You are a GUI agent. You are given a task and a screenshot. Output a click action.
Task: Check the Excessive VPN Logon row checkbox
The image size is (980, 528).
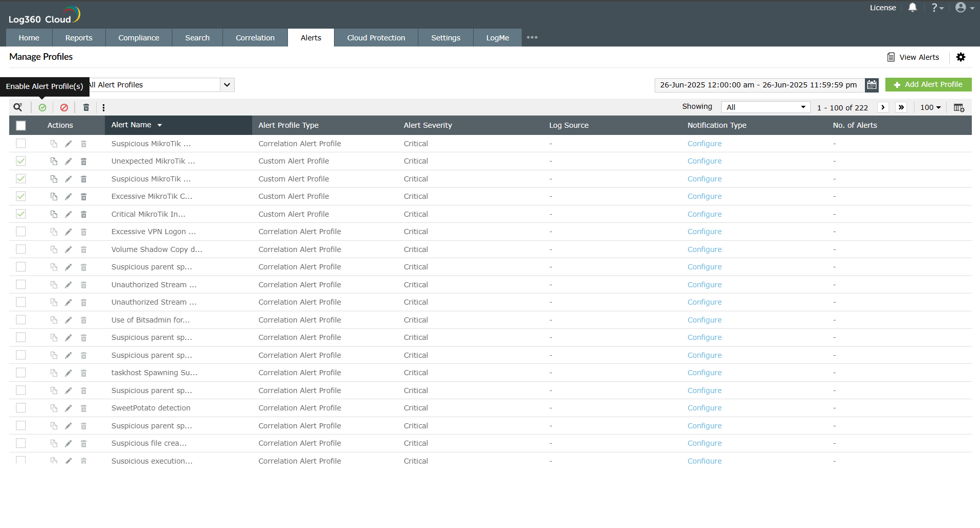coord(21,232)
